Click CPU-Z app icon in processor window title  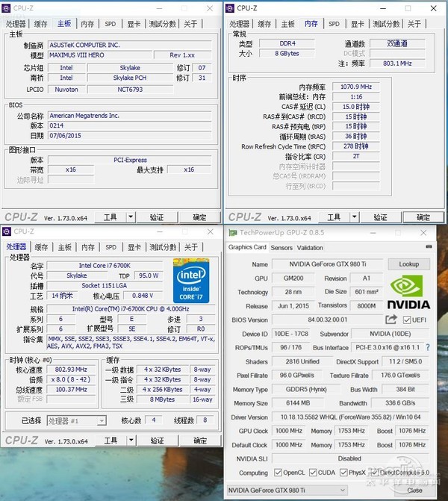coord(7,231)
